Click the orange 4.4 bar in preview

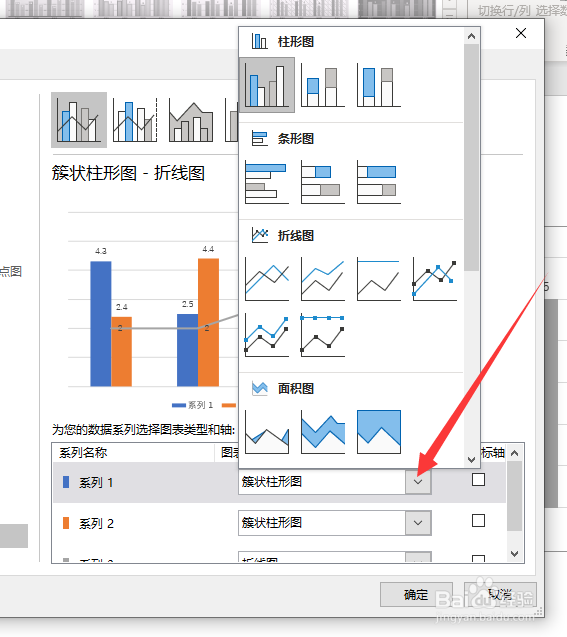click(208, 322)
